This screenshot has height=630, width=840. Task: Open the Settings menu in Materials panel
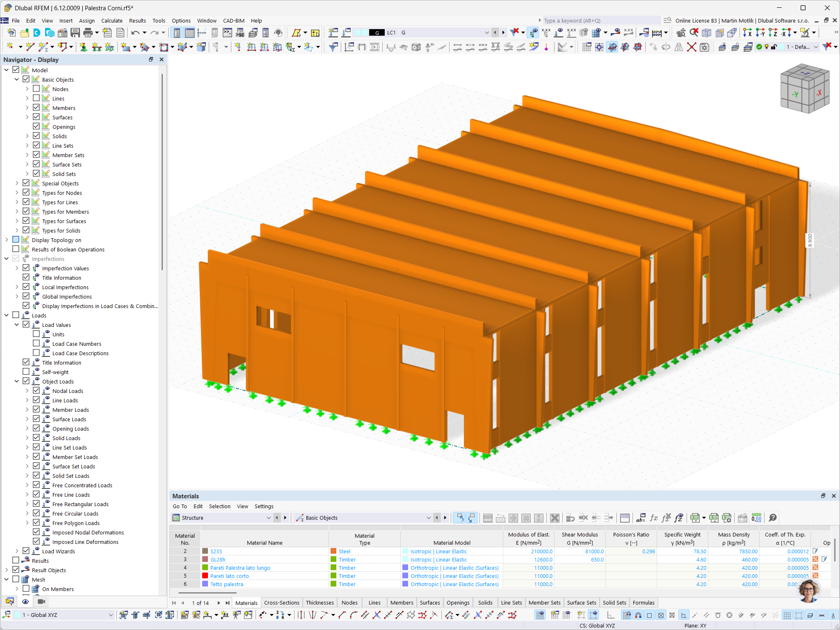pos(264,506)
